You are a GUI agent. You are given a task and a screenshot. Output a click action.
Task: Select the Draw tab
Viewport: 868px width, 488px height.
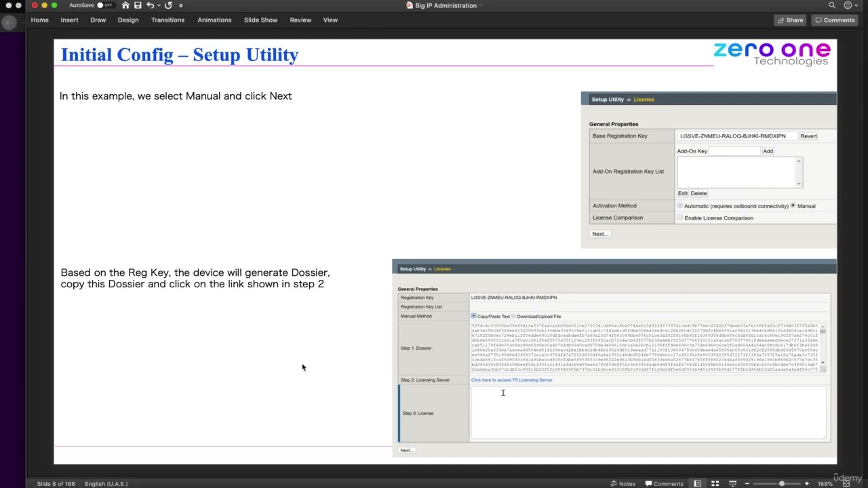[98, 20]
